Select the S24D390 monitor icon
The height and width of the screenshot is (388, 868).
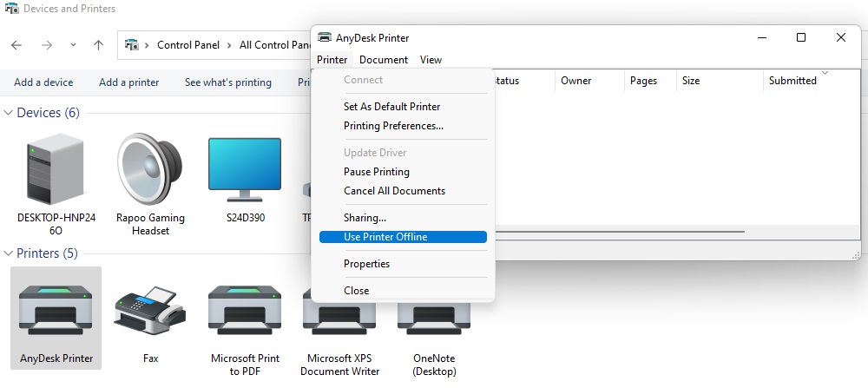(x=245, y=169)
